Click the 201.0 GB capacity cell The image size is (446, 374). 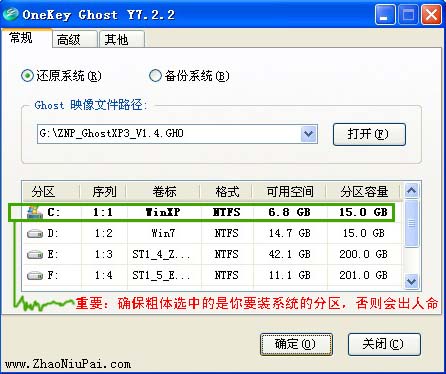363,275
